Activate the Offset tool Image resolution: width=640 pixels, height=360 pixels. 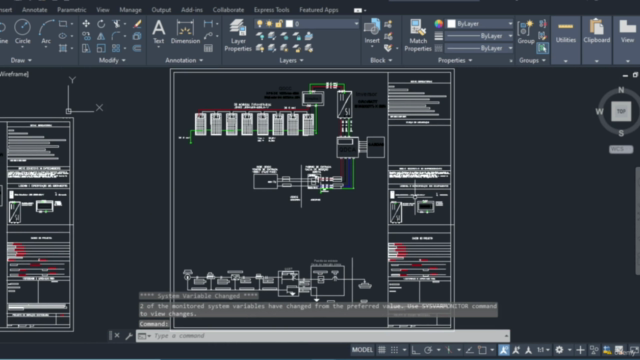pos(137,48)
